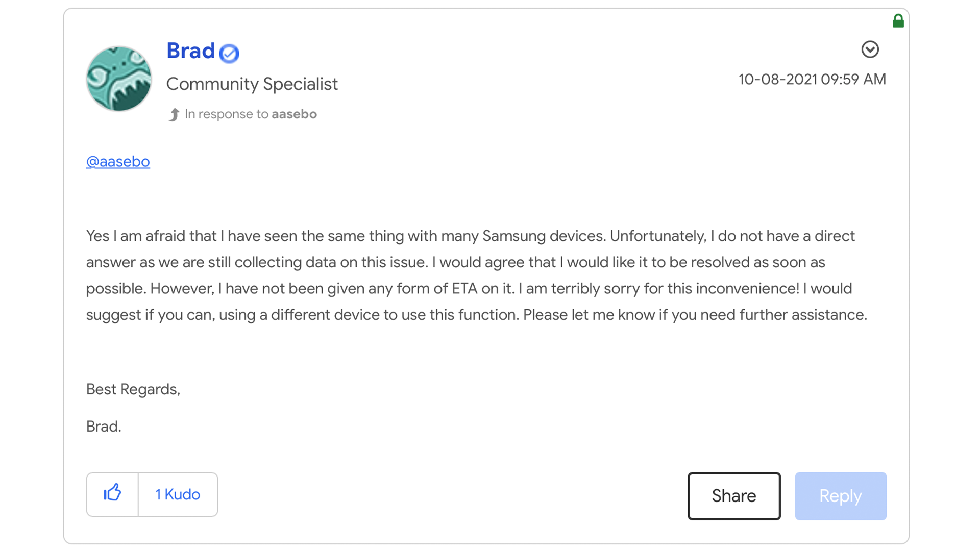Image resolution: width=980 pixels, height=551 pixels.
Task: Click the 'Please let me know' sentence
Action: coord(695,315)
